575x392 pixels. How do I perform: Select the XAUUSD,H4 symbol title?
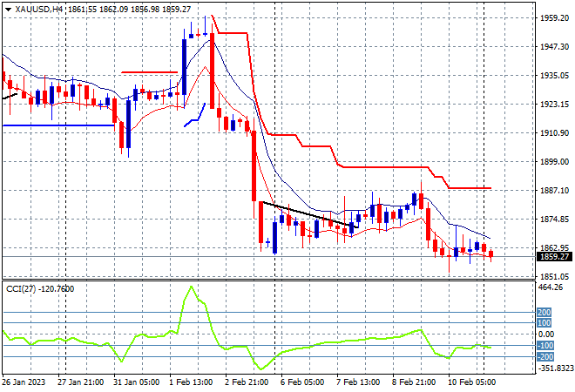[39, 10]
